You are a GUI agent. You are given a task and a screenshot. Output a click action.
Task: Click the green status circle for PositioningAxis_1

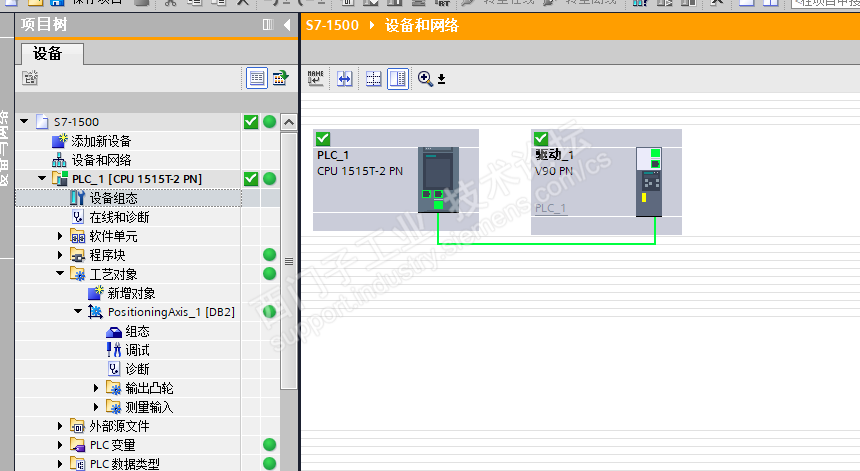click(269, 311)
